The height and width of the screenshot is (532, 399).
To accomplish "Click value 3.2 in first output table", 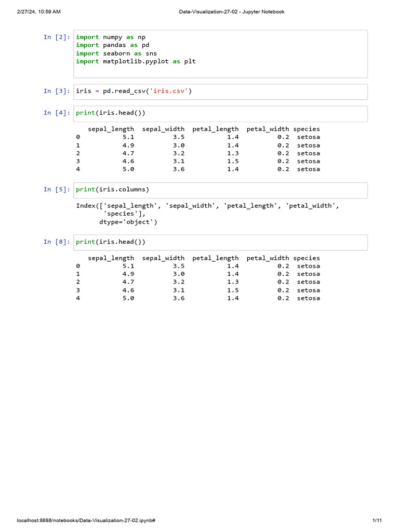I will pyautogui.click(x=179, y=153).
